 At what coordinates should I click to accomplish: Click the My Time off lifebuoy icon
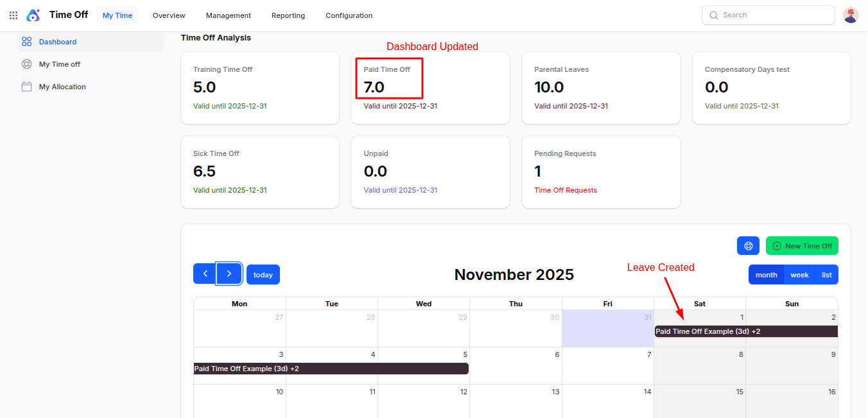(26, 64)
